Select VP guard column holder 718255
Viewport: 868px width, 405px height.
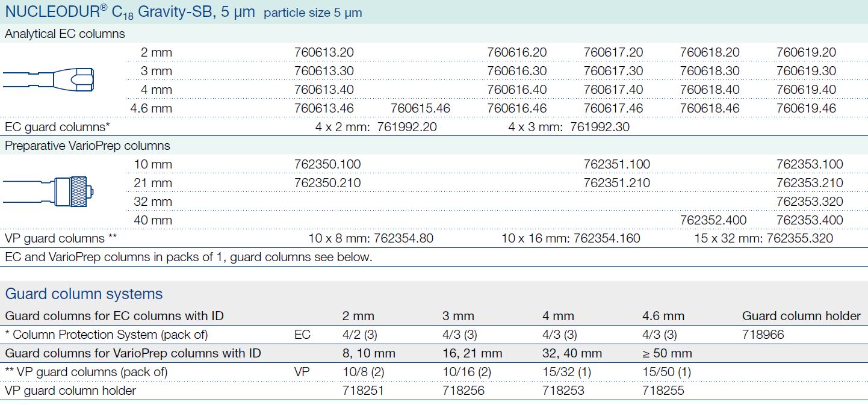[x=663, y=391]
